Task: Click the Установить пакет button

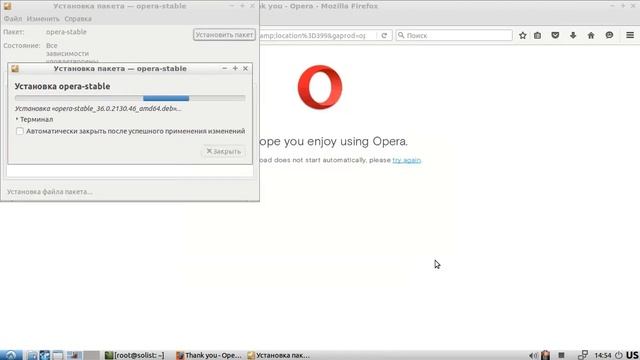Action: [x=224, y=35]
